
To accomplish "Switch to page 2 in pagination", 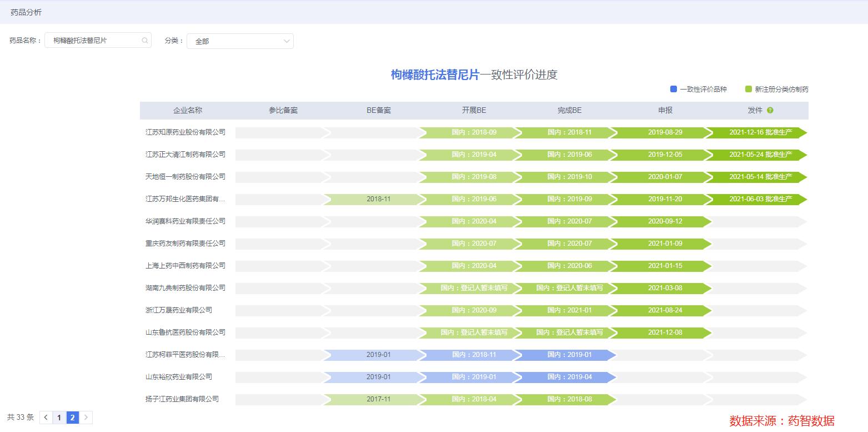I will pyautogui.click(x=72, y=417).
